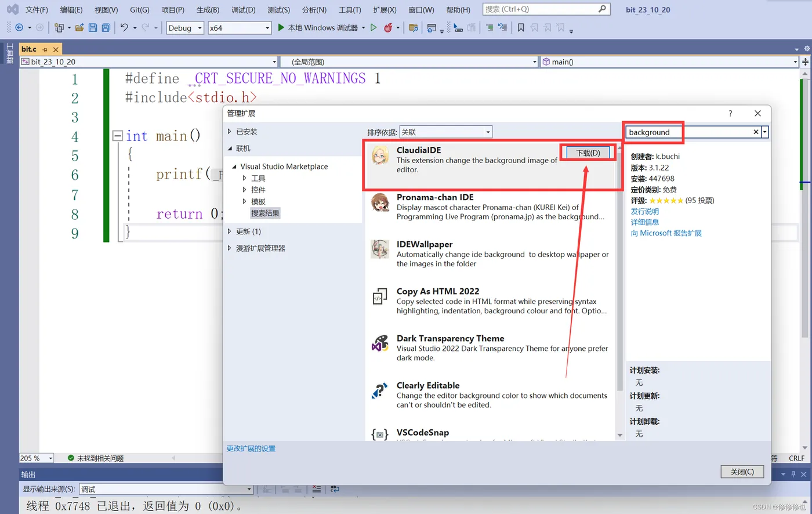Open the File menu
The width and height of the screenshot is (812, 514).
pos(37,10)
